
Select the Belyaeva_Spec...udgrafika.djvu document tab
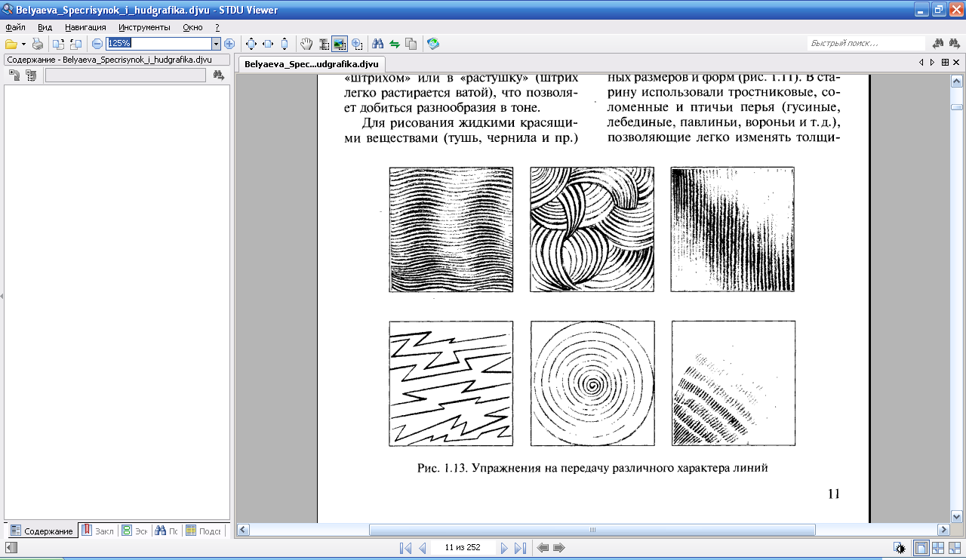coord(312,64)
